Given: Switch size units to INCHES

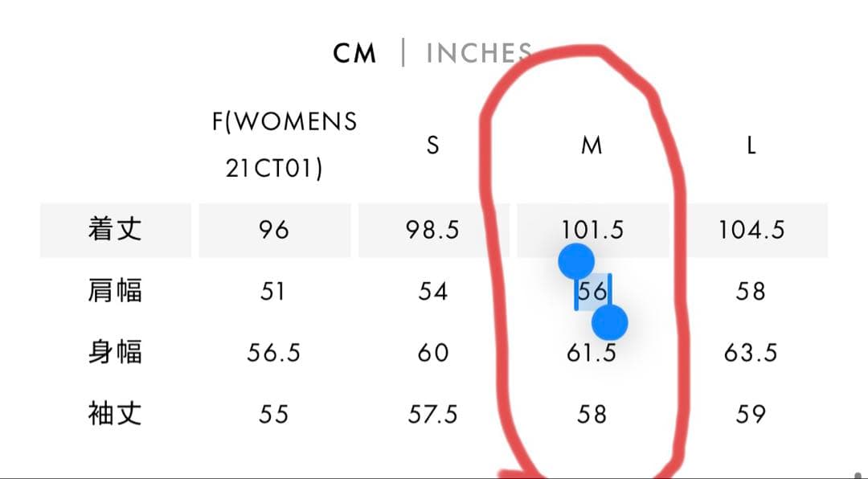Looking at the screenshot, I should [x=478, y=54].
